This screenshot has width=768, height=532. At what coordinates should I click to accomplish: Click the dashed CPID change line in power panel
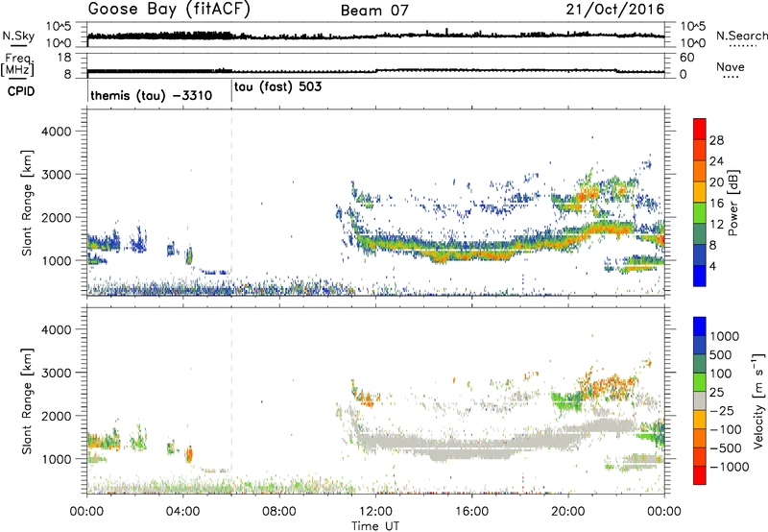[231, 202]
